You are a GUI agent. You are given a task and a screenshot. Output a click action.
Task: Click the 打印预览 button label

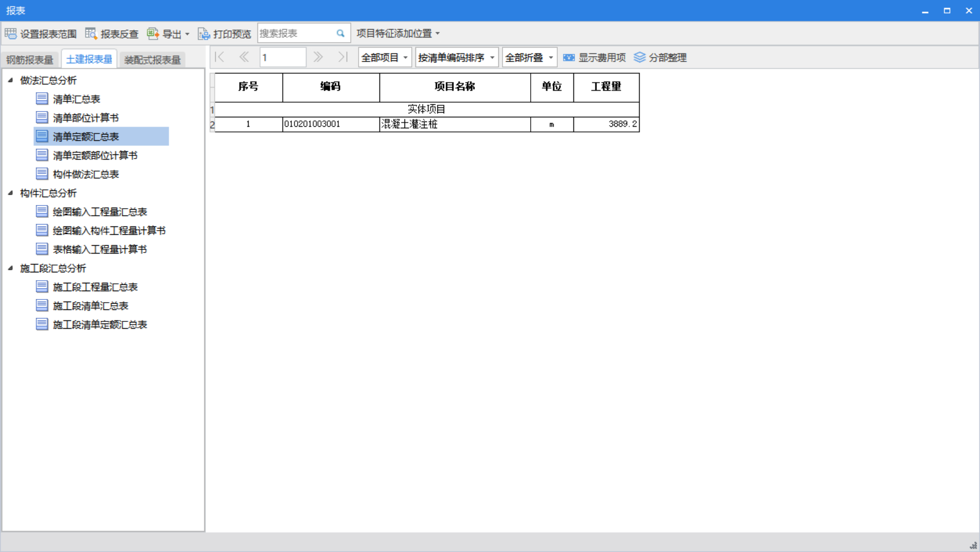click(232, 34)
